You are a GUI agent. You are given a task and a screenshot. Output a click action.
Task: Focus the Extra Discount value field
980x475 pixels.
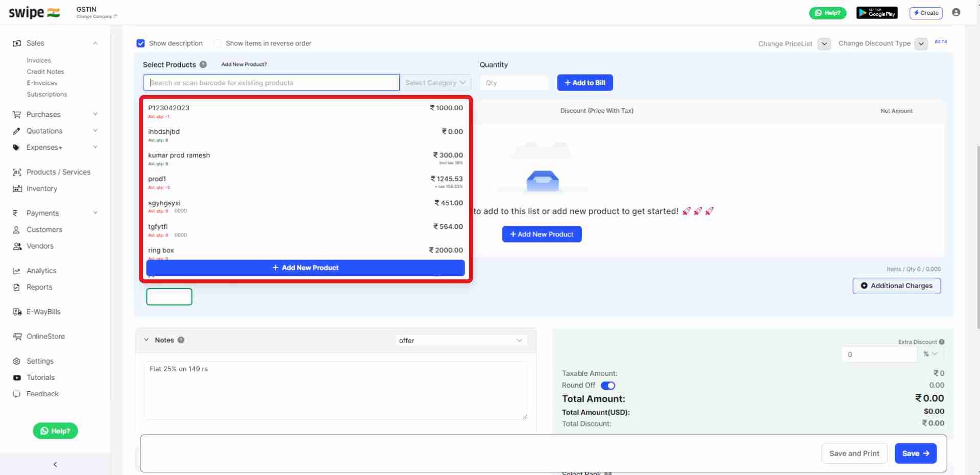pyautogui.click(x=879, y=354)
